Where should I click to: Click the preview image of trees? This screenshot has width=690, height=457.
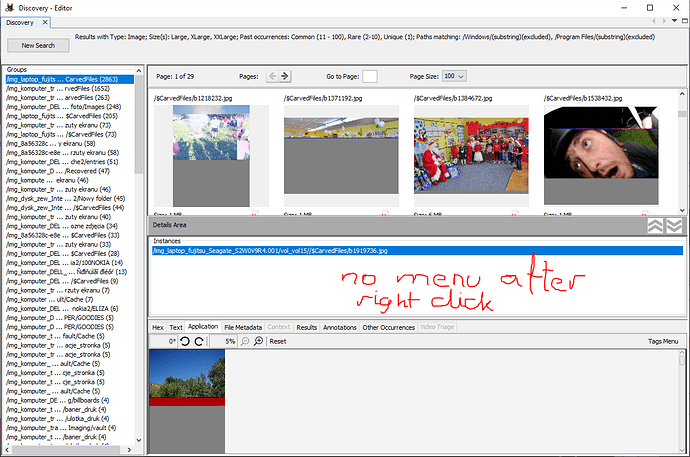point(187,401)
